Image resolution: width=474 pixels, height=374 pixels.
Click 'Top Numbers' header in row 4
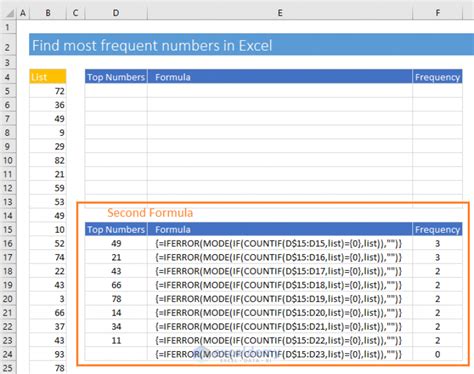pyautogui.click(x=116, y=77)
